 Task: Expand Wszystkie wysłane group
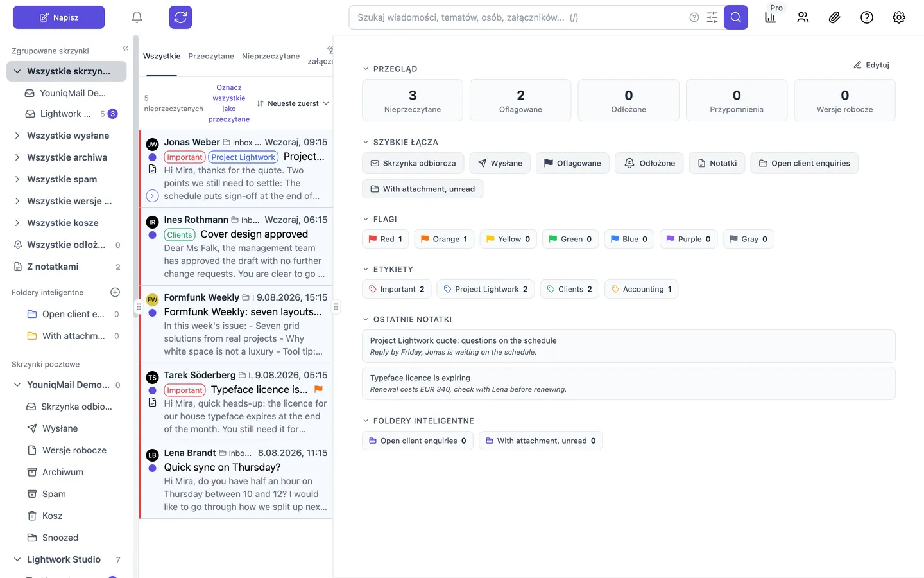pos(17,136)
